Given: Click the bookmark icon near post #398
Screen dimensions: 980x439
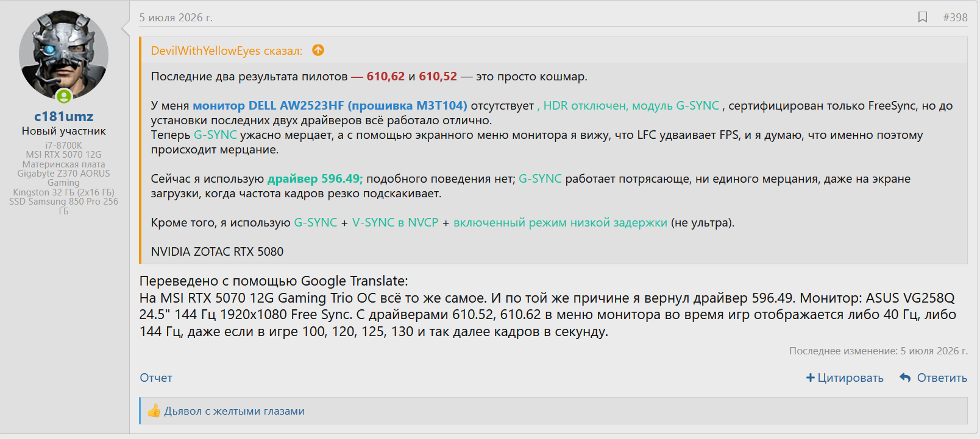Looking at the screenshot, I should [923, 17].
